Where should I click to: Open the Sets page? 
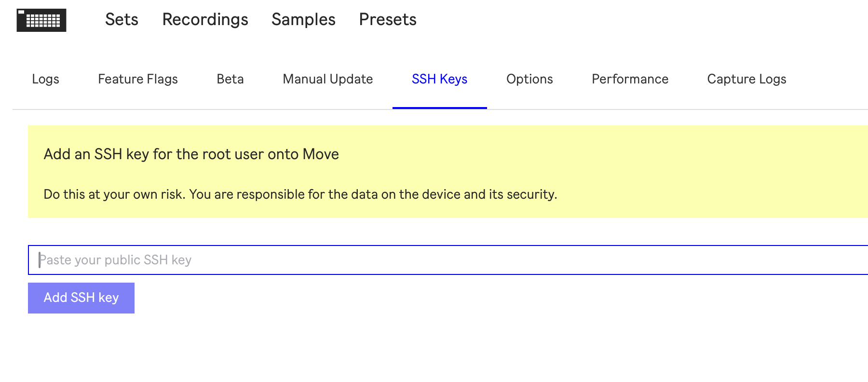pyautogui.click(x=122, y=19)
